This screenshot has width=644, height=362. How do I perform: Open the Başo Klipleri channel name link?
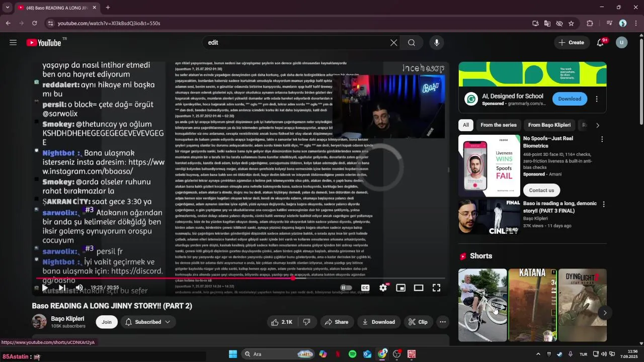pos(67,319)
